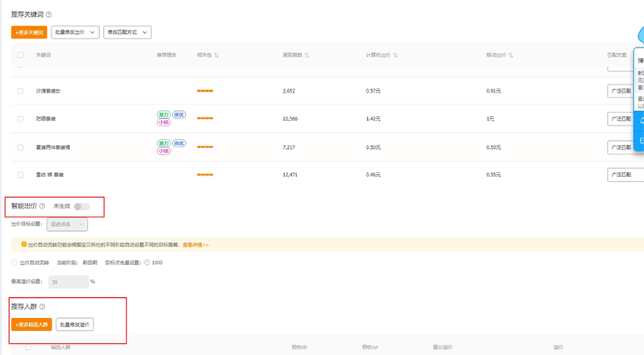Click help icon beside 推荐人群 heading
Screen dimensions: 644x355
tap(43, 307)
